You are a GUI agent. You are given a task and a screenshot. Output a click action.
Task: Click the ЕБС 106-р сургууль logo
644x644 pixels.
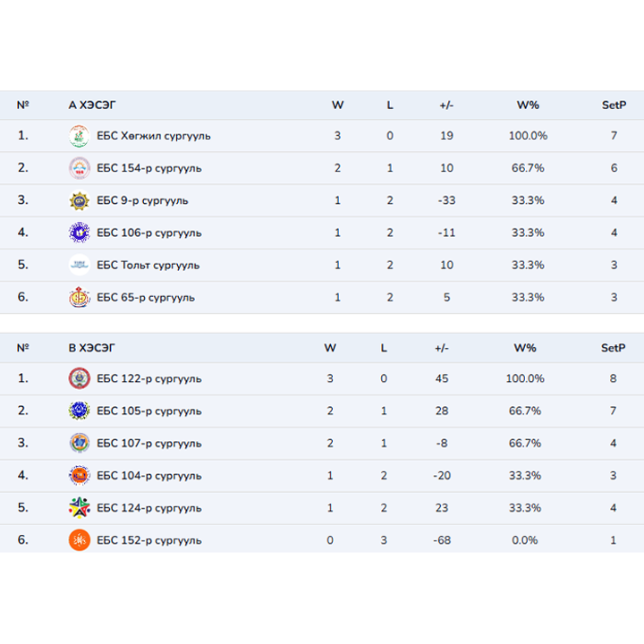coord(80,233)
